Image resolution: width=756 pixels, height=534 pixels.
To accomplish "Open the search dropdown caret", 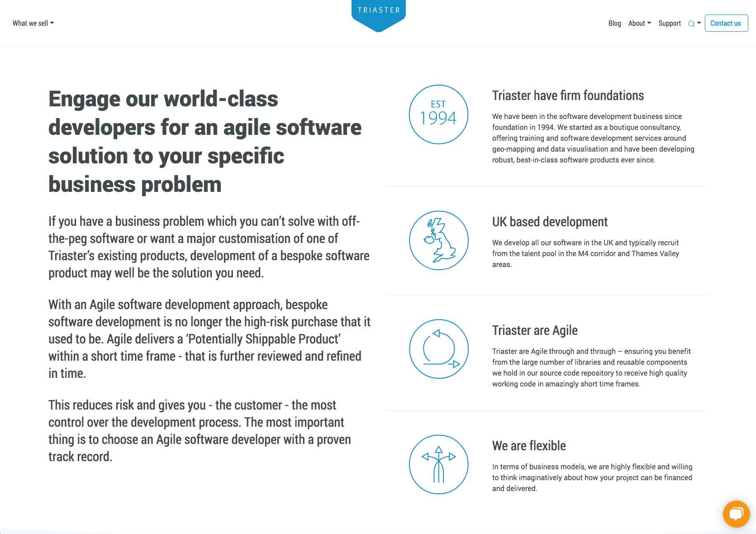I will pyautogui.click(x=699, y=23).
